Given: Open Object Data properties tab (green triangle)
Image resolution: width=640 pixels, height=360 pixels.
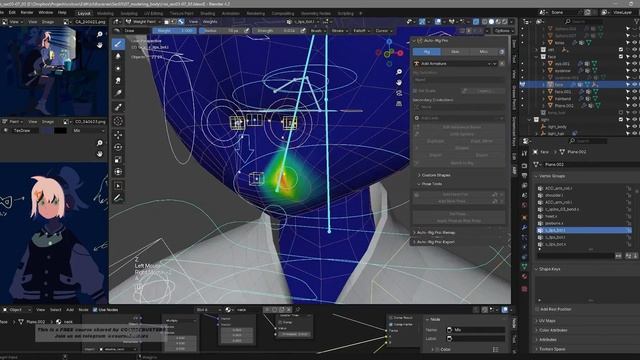Looking at the screenshot, I should 524,266.
